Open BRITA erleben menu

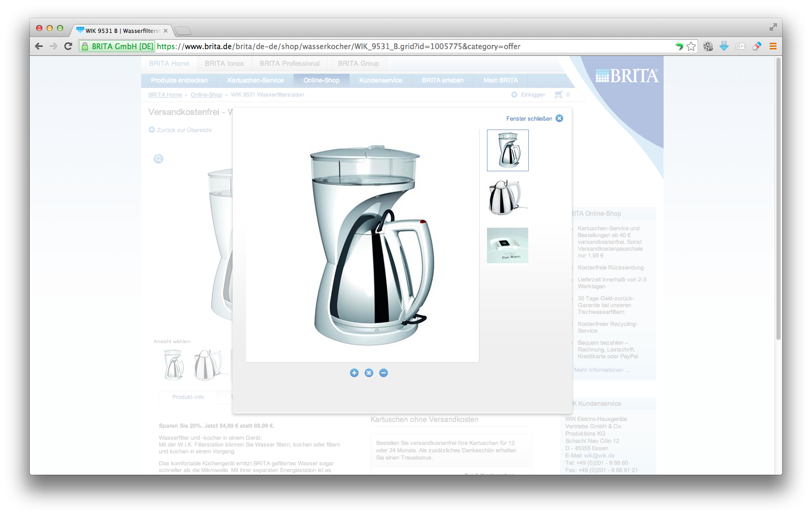pos(443,80)
